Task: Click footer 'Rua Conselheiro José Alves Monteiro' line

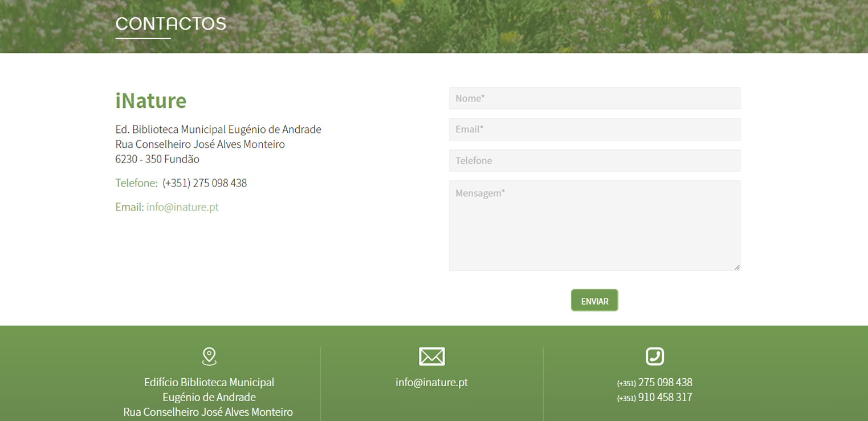Action: tap(208, 412)
